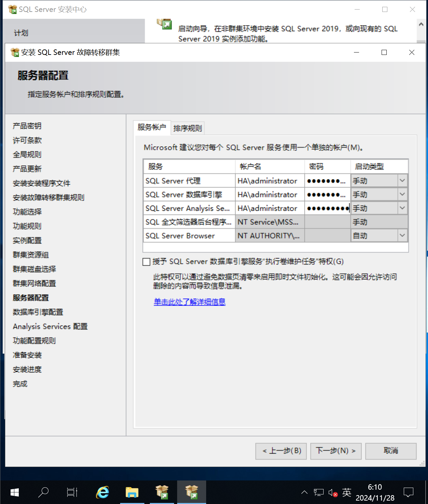Expand startup type dropdown for SQL Server Browser
This screenshot has width=428, height=504.
pyautogui.click(x=402, y=235)
